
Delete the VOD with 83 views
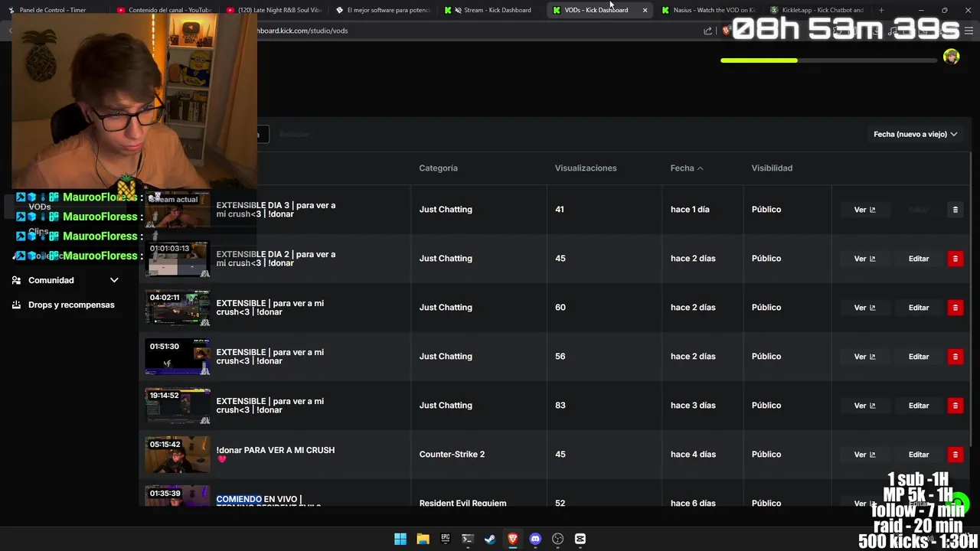(955, 406)
